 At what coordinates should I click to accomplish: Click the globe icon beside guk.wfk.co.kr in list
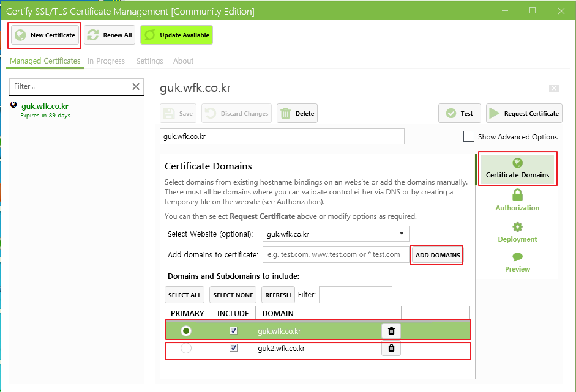point(13,105)
